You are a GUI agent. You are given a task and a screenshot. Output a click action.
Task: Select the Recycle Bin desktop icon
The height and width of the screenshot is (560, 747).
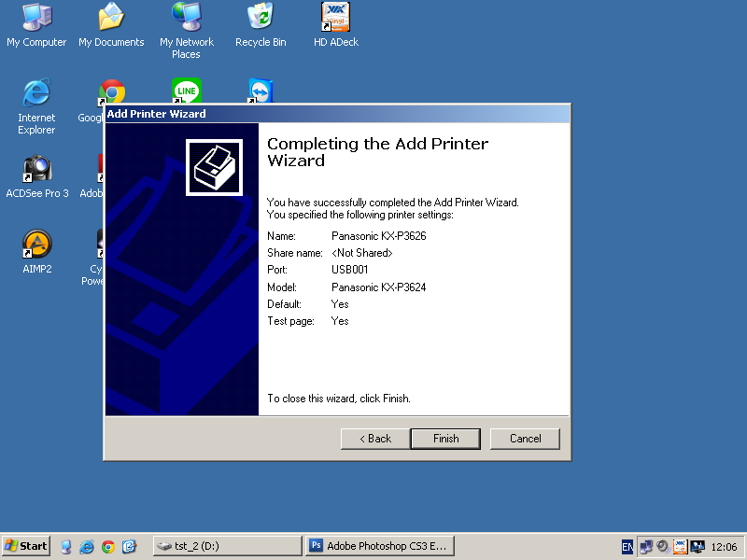click(261, 26)
